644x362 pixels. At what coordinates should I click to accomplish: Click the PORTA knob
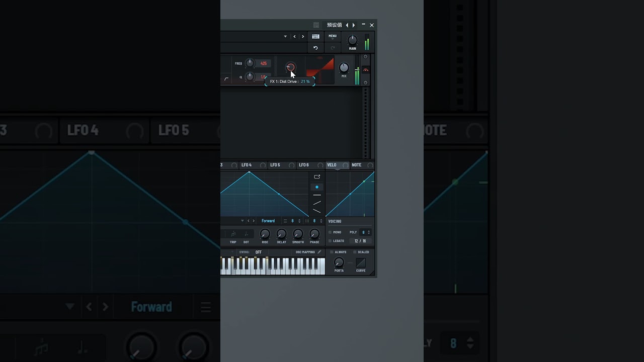pyautogui.click(x=339, y=262)
